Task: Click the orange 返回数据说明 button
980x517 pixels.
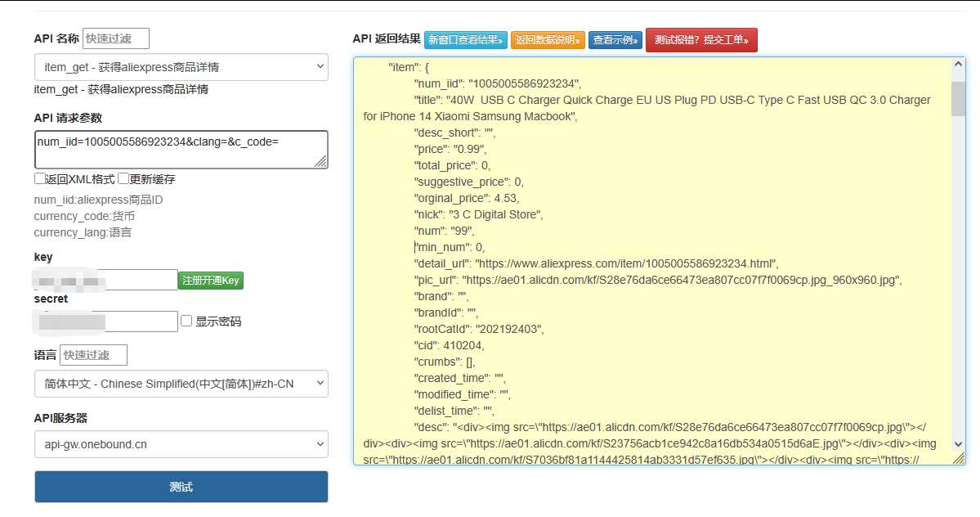Action: click(x=548, y=40)
